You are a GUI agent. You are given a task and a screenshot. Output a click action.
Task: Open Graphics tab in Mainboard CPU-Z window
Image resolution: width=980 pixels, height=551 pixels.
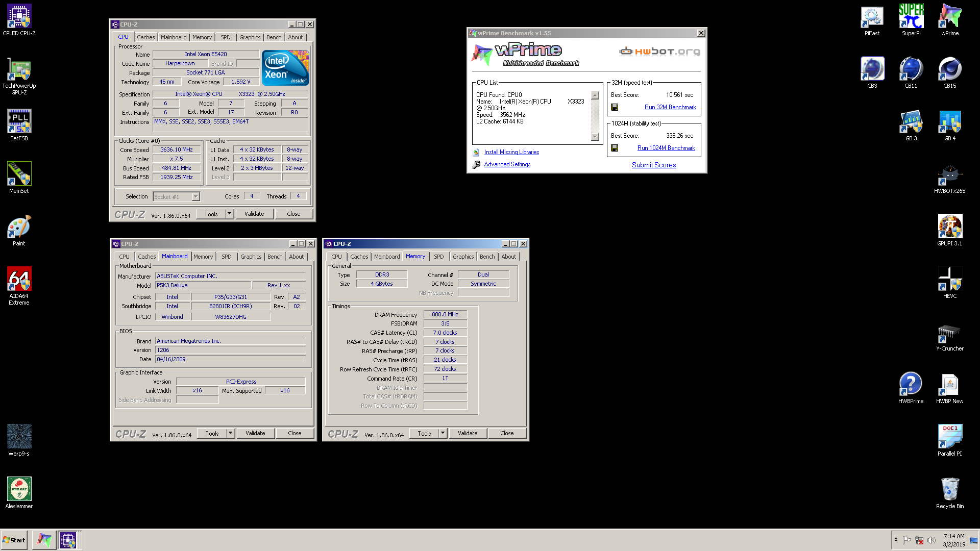(251, 257)
